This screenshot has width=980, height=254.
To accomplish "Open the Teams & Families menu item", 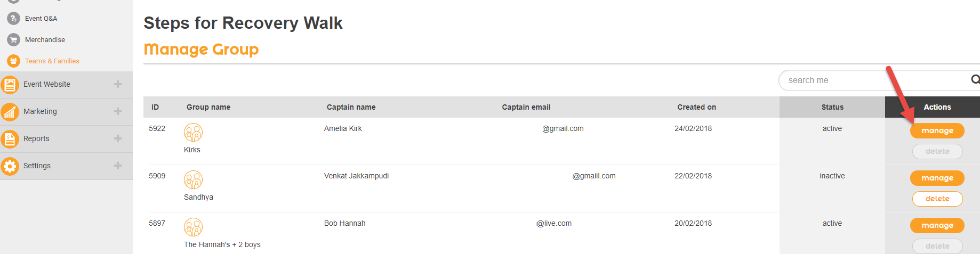I will (x=52, y=61).
